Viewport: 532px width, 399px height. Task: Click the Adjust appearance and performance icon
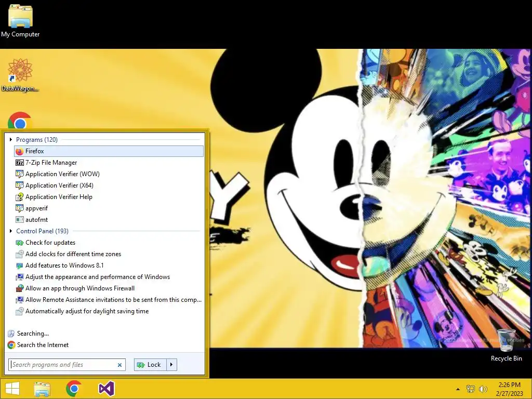19,277
